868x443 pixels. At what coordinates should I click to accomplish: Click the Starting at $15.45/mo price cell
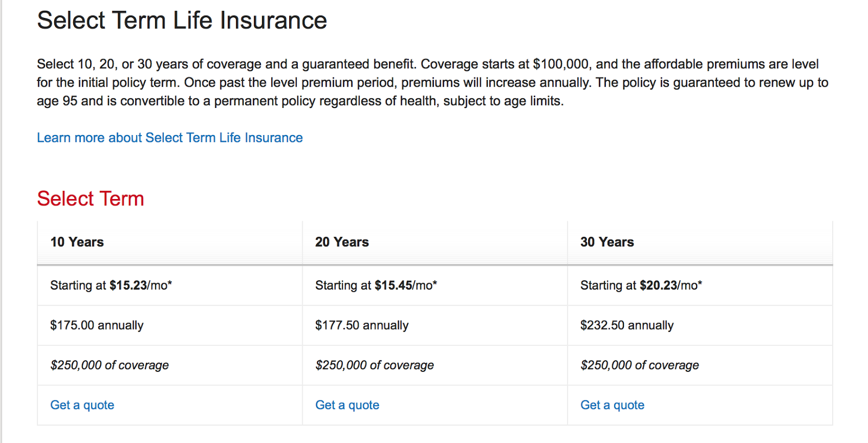pyautogui.click(x=376, y=285)
